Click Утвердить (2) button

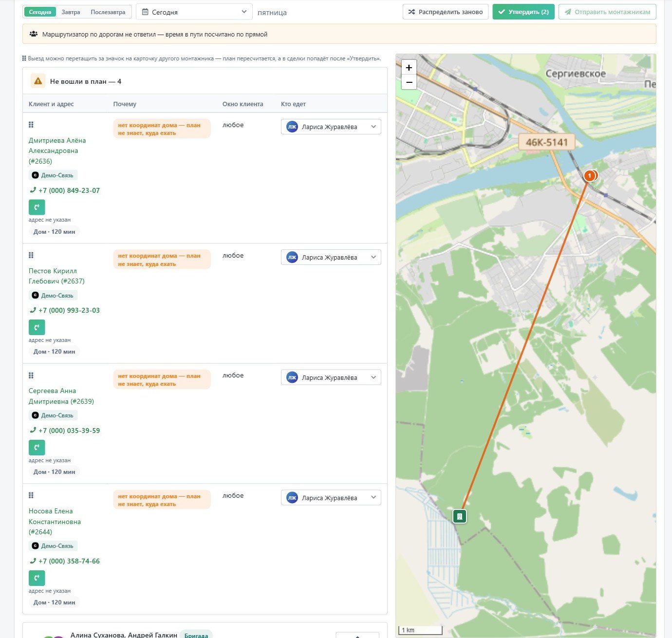pyautogui.click(x=523, y=12)
